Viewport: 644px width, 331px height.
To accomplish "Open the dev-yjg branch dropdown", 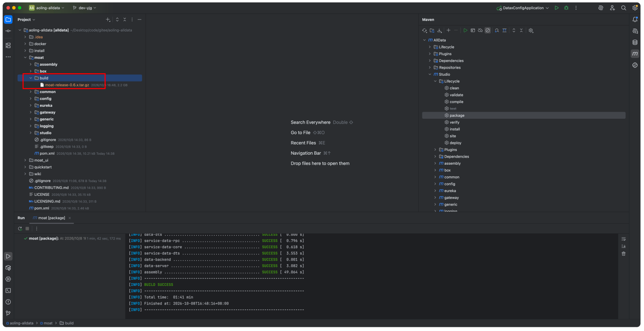I will coord(84,8).
